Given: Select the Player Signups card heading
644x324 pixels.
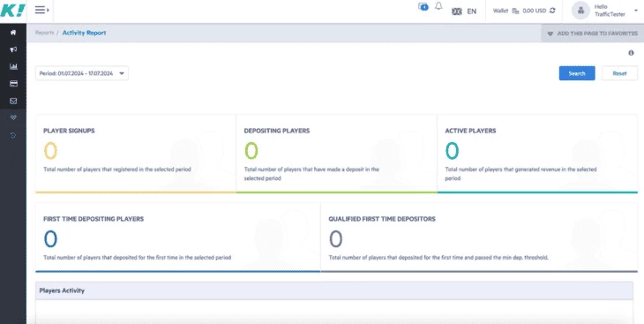Looking at the screenshot, I should 69,131.
